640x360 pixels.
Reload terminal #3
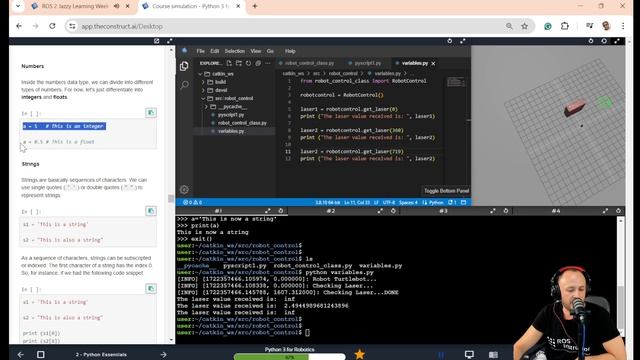[506, 211]
